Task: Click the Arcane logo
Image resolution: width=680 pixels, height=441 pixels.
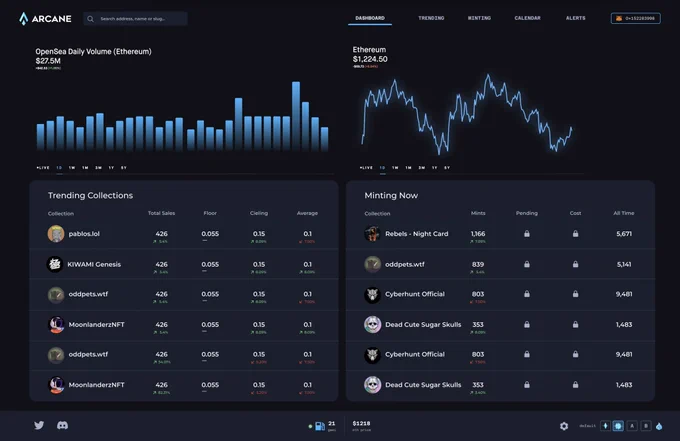Action: (45, 19)
